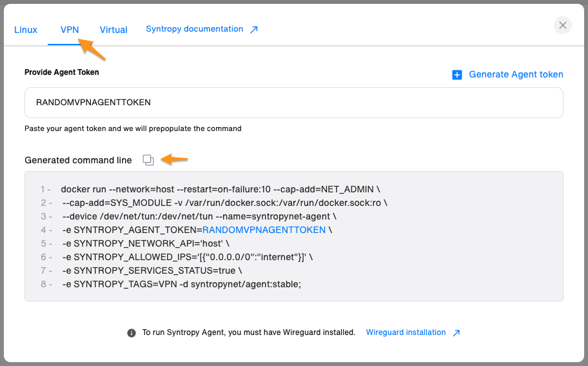This screenshot has height=366, width=588.
Task: Click the SYNTROPY_TAGS=VPN command line
Action: tap(181, 284)
